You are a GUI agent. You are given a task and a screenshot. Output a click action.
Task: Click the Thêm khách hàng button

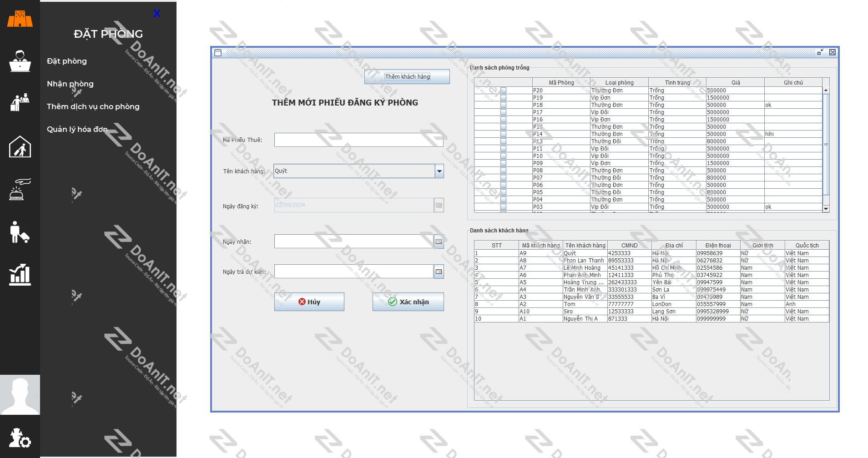(407, 76)
